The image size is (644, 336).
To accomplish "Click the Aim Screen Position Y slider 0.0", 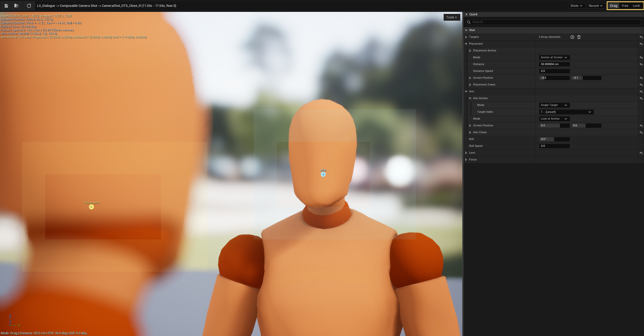I will coord(586,126).
